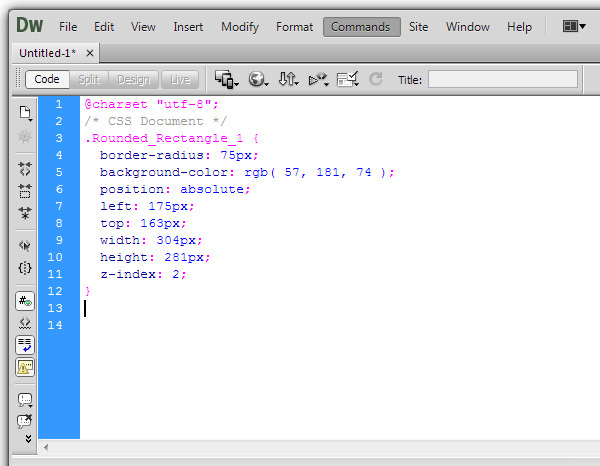Viewport: 600px width, 466px height.
Task: Open the Multiscreen preview dropdown
Action: pos(226,79)
